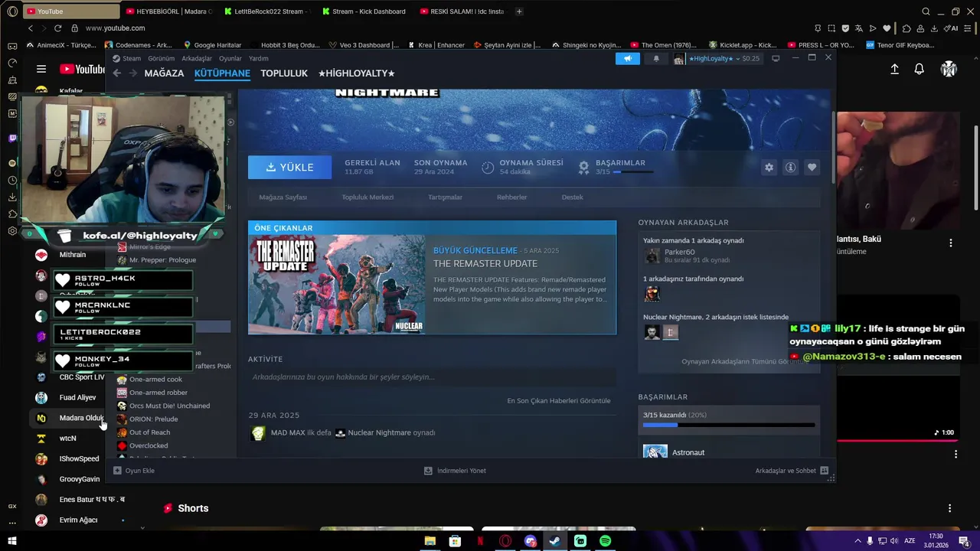Reload the YouTube page
980x551 pixels.
57,28
